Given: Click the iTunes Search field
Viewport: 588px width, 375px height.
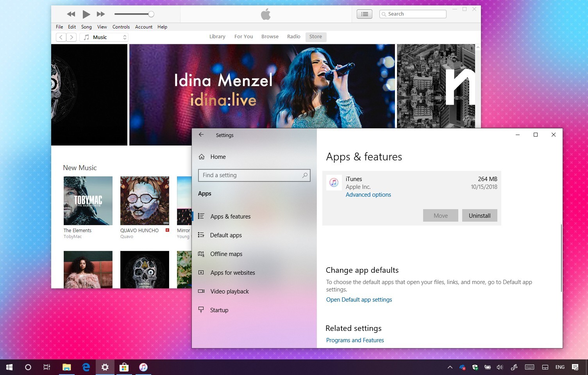Looking at the screenshot, I should [413, 14].
